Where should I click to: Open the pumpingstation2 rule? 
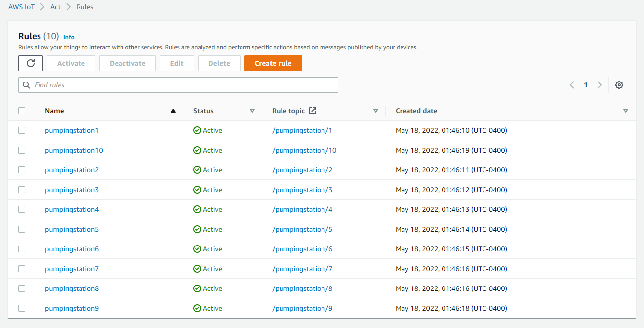pos(72,170)
